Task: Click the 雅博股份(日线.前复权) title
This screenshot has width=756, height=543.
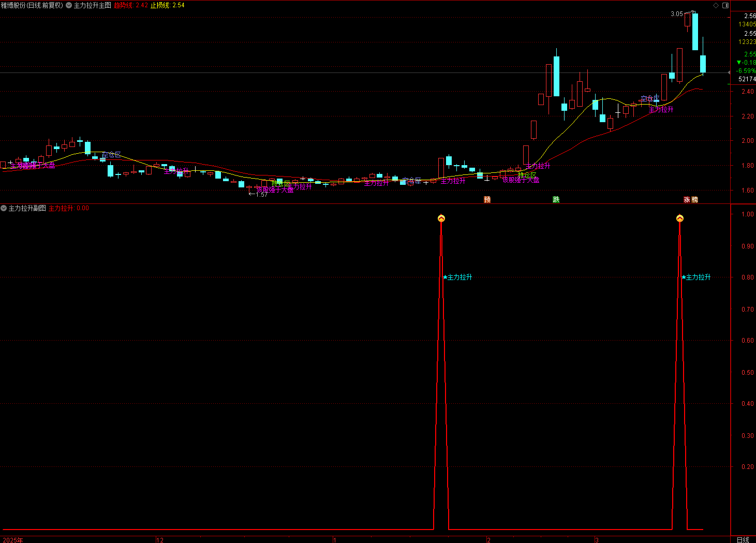Action: pyautogui.click(x=32, y=5)
